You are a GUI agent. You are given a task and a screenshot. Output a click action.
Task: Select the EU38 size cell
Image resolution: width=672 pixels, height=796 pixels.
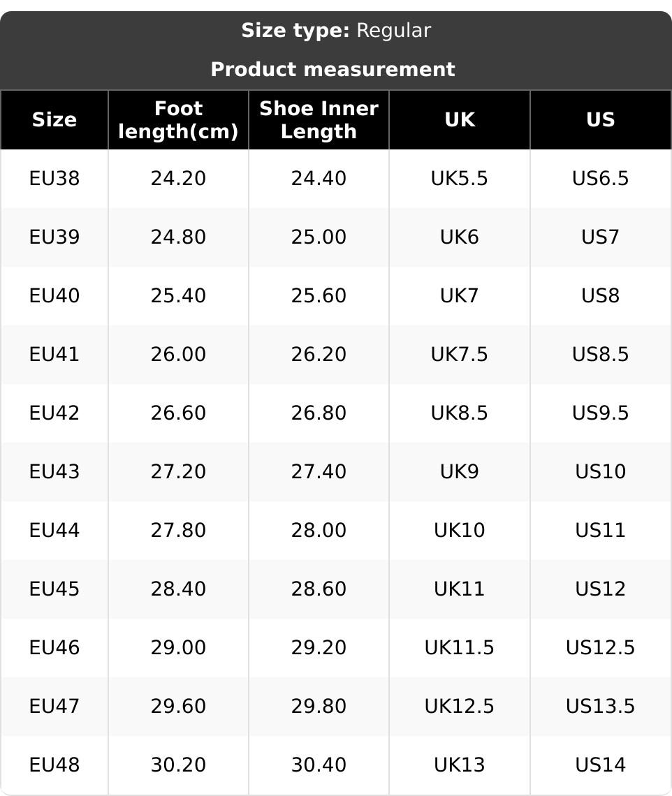coord(54,179)
